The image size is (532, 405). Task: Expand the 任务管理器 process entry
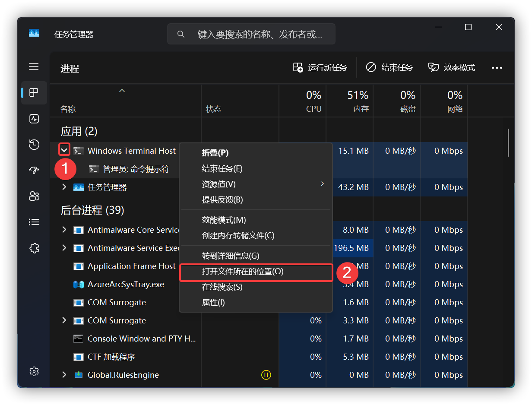(64, 187)
